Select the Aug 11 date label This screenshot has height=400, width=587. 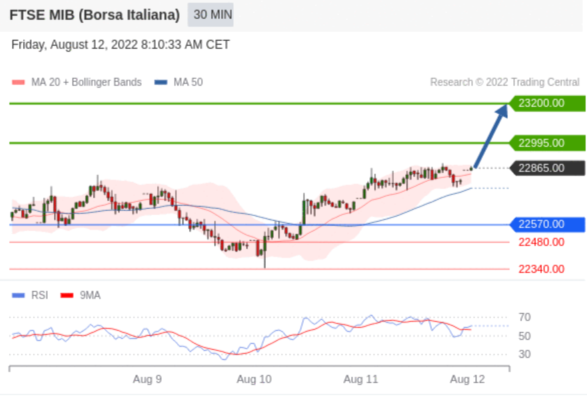(x=361, y=379)
